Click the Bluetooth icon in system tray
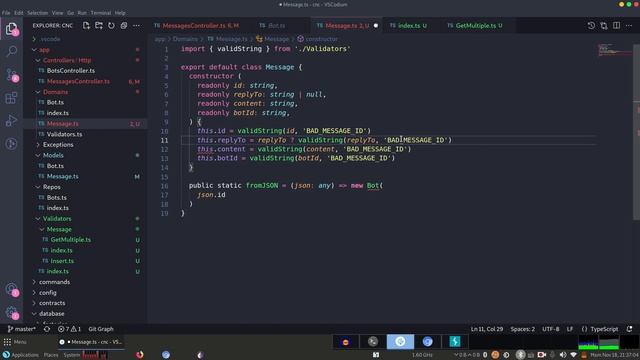 point(520,355)
